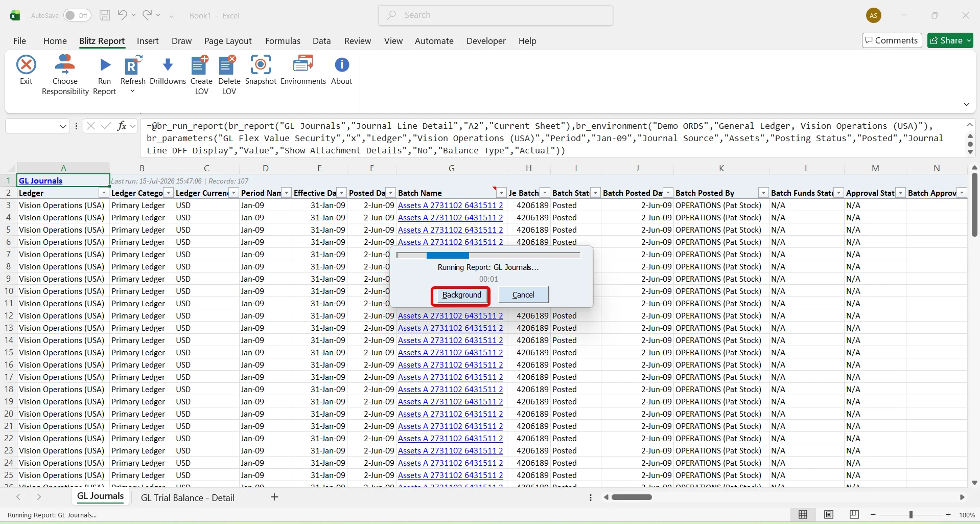Open the Period Name filter dropdown
Image resolution: width=980 pixels, height=524 pixels.
tap(286, 193)
